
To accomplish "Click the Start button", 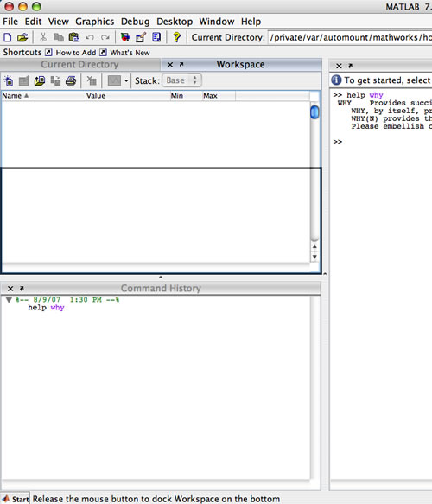I will point(16,499).
